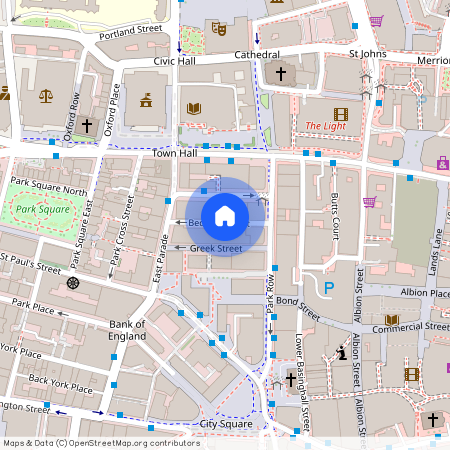Click the library book icon on Commercial Street

coord(392,320)
